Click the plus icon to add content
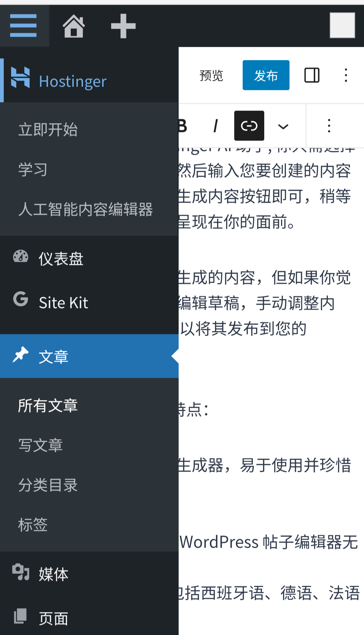The image size is (364, 635). (x=123, y=26)
